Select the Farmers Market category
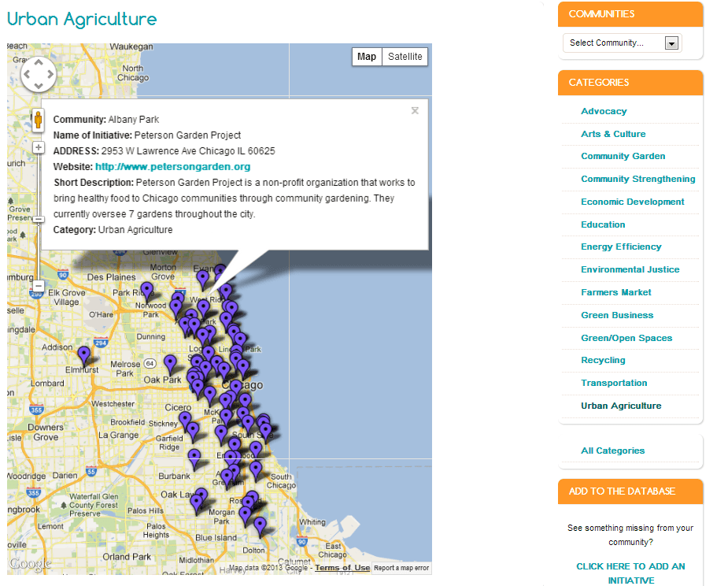Screen dimensions: 728x586 [x=616, y=292]
